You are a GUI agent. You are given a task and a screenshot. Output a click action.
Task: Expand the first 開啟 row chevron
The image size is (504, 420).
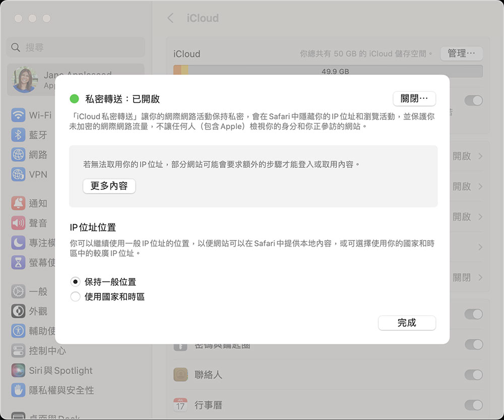(480, 156)
